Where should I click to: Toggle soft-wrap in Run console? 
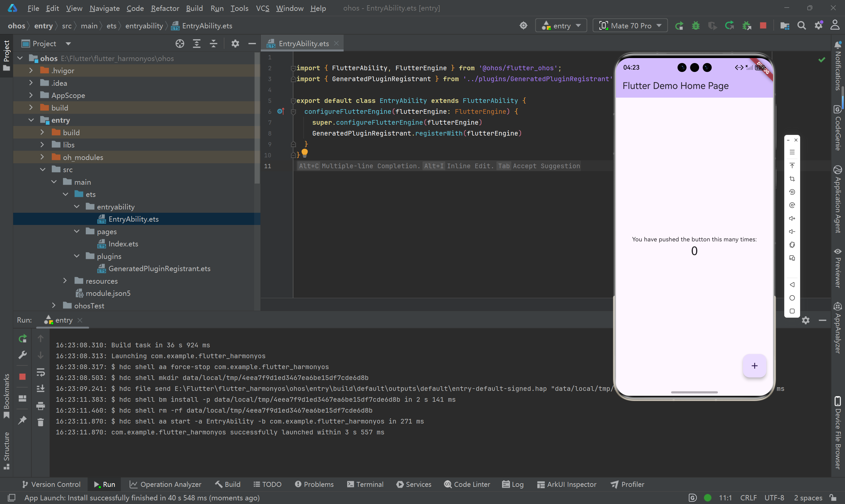40,372
